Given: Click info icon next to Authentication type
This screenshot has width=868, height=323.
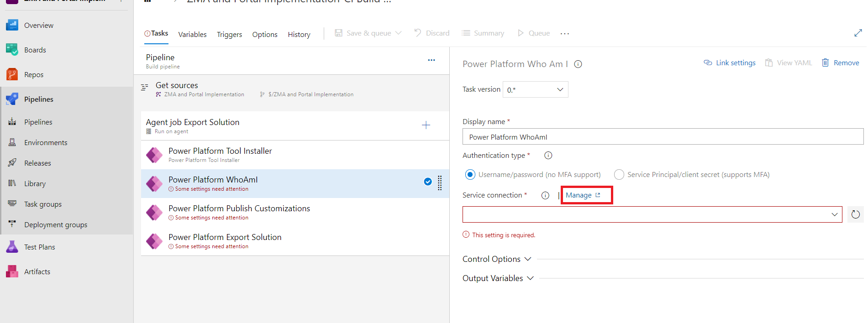Looking at the screenshot, I should 548,156.
